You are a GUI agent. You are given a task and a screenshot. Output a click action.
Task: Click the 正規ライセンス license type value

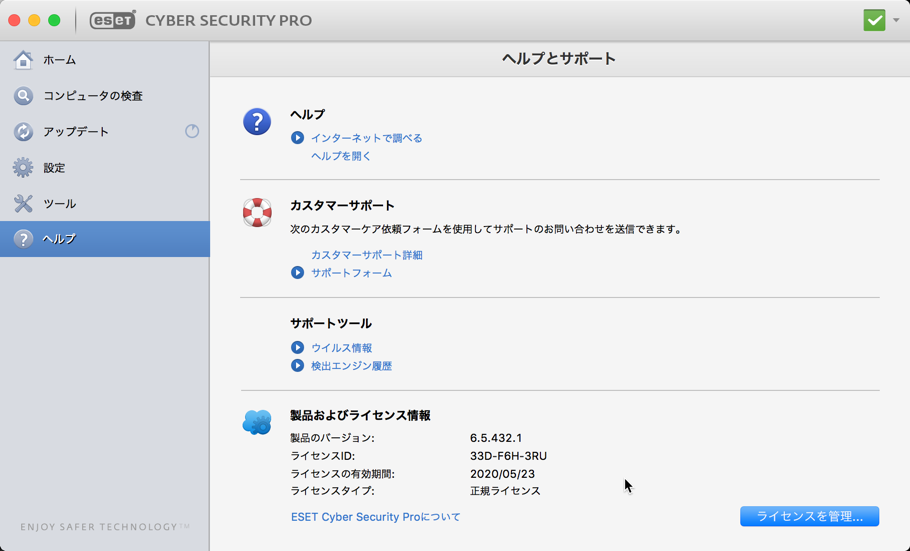(x=505, y=491)
